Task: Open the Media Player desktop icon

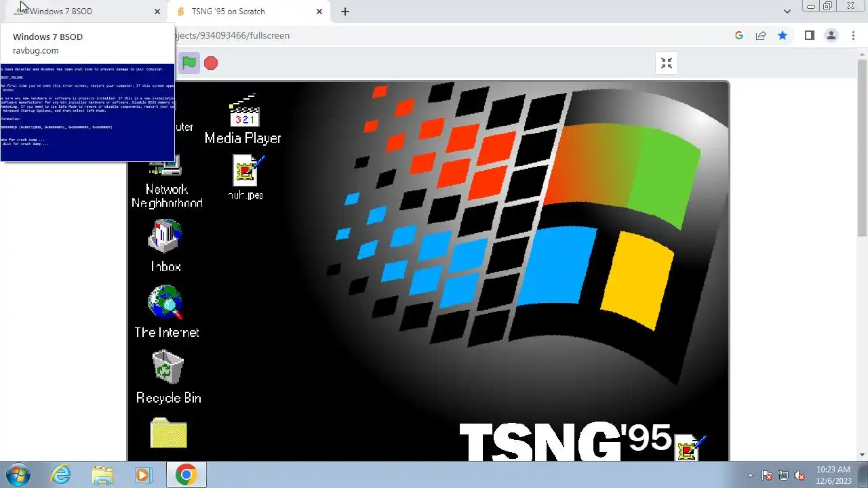Action: [x=243, y=119]
